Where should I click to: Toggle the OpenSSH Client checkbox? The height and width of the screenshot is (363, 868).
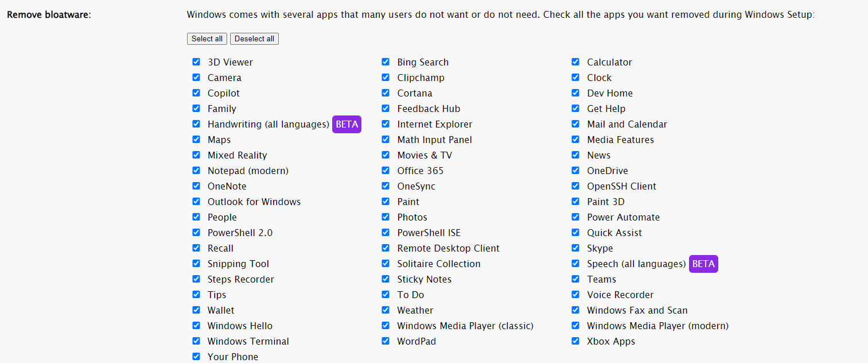click(x=575, y=186)
